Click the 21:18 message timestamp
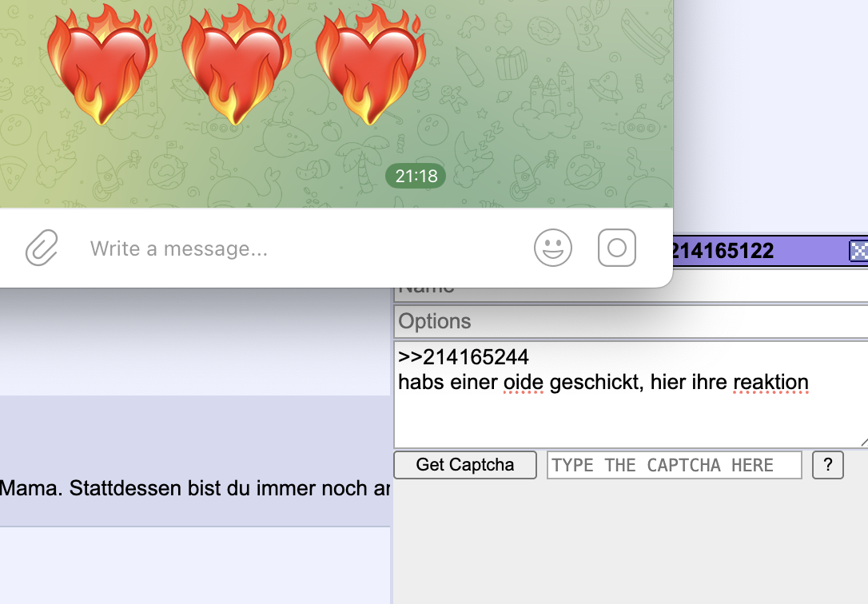 click(x=416, y=176)
